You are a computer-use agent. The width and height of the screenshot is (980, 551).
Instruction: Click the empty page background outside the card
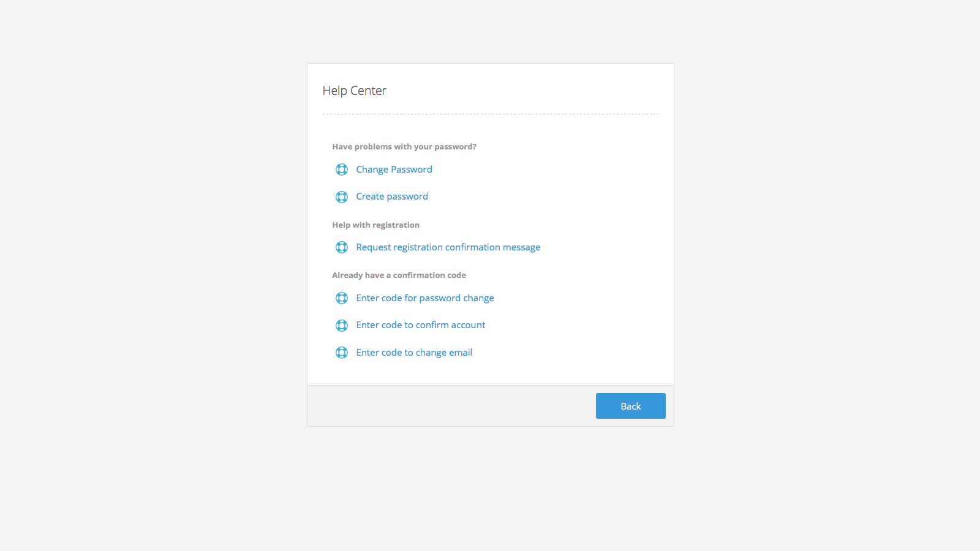(153, 275)
